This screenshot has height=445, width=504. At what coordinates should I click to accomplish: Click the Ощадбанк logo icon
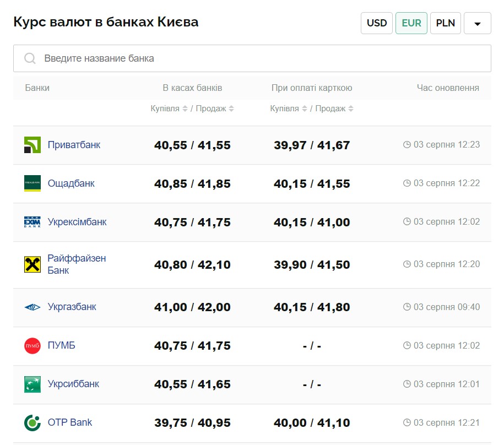point(32,183)
